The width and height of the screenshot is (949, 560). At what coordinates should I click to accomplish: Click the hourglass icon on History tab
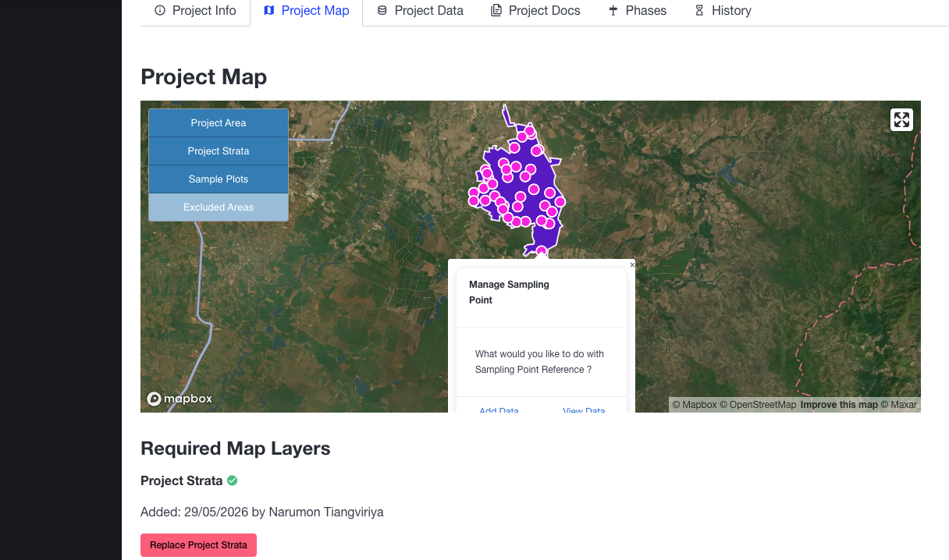699,11
